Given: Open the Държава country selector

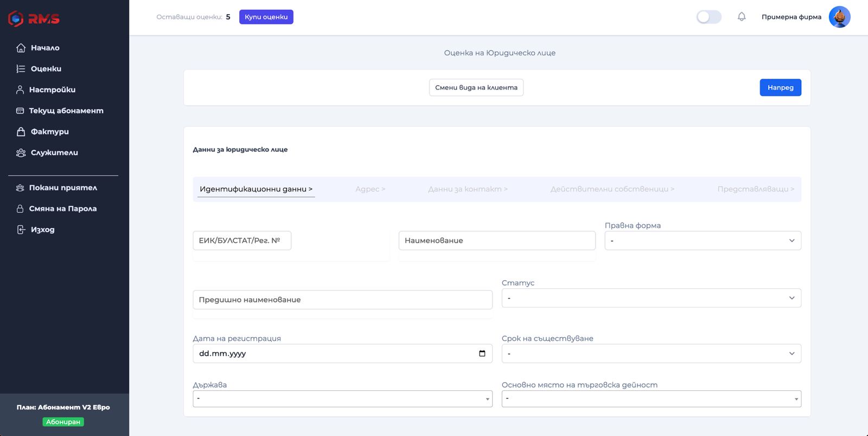Looking at the screenshot, I should (342, 399).
